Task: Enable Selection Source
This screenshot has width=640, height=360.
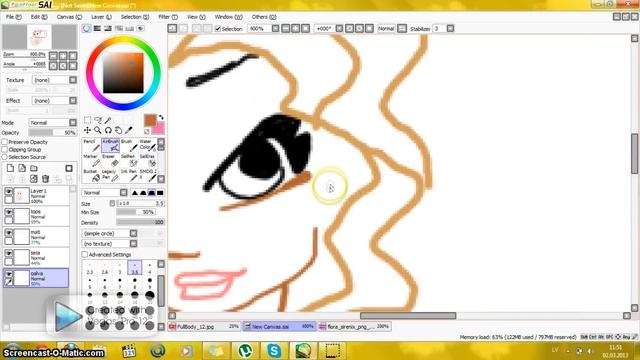Action: pyautogui.click(x=5, y=157)
